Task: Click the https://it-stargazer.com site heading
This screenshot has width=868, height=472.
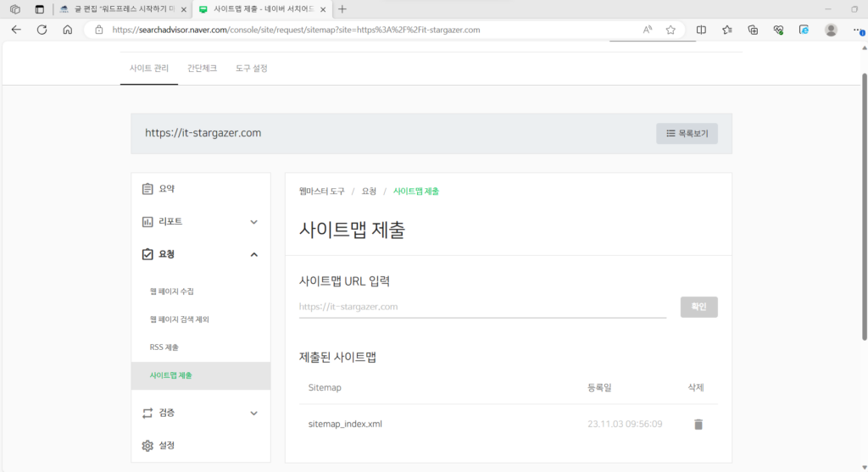Action: click(203, 133)
